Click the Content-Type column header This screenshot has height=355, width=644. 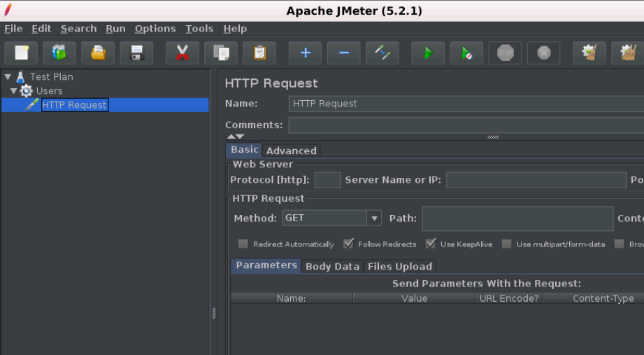[x=594, y=298]
